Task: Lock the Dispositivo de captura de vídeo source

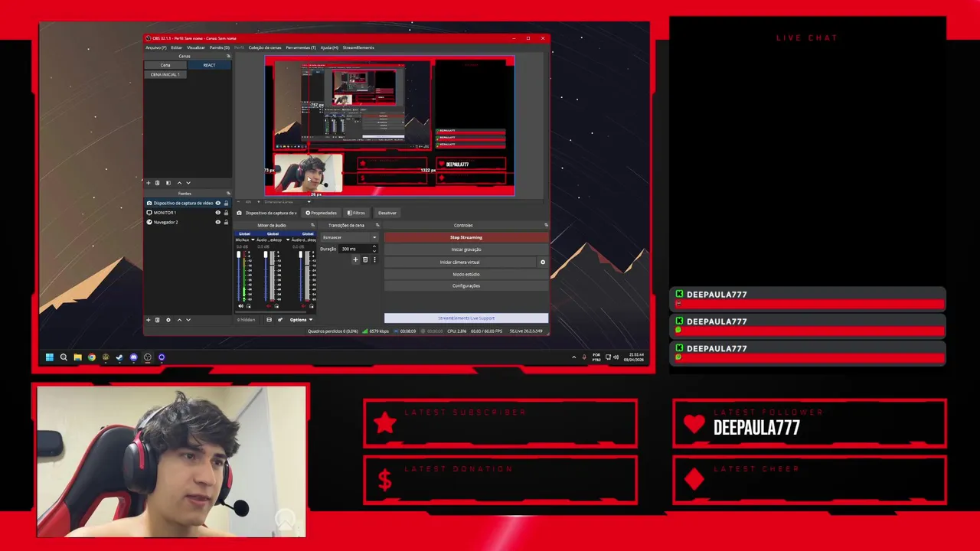Action: 226,203
